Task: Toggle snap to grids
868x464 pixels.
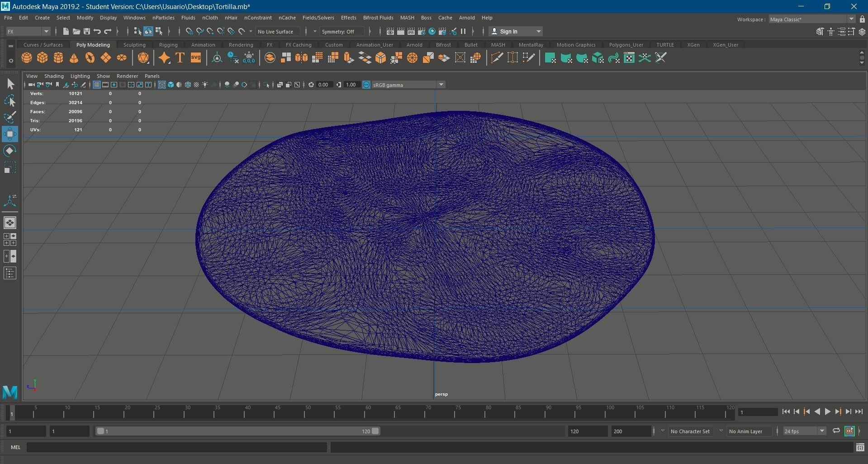Action: point(189,31)
